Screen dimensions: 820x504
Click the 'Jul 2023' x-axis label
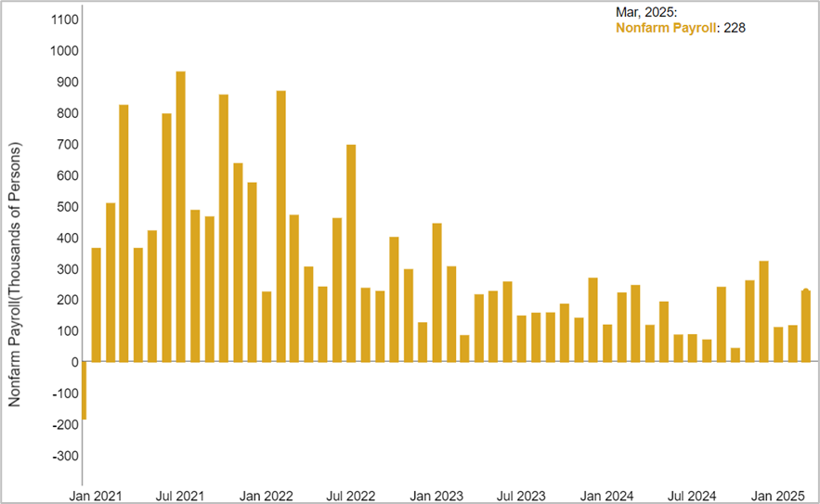coord(521,496)
